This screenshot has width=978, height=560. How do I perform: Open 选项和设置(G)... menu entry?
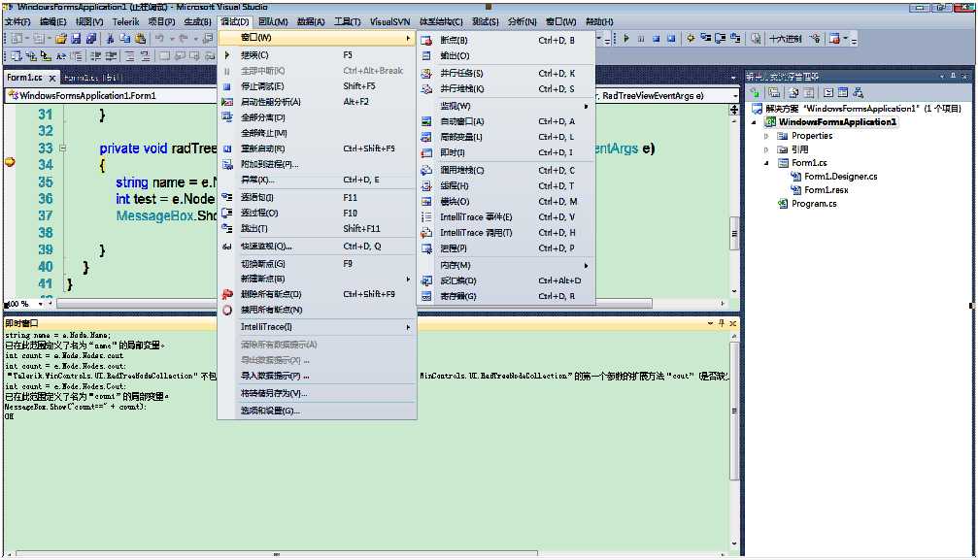coord(317,411)
